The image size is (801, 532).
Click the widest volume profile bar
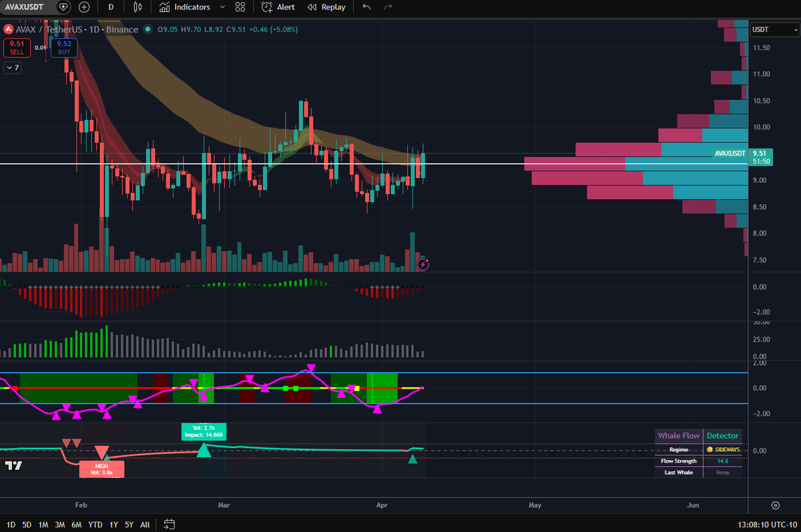tap(636, 164)
